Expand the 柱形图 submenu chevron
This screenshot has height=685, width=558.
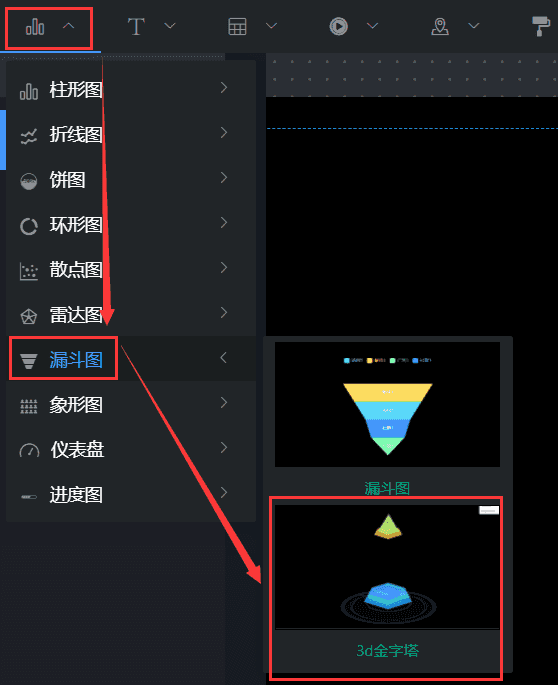point(224,88)
